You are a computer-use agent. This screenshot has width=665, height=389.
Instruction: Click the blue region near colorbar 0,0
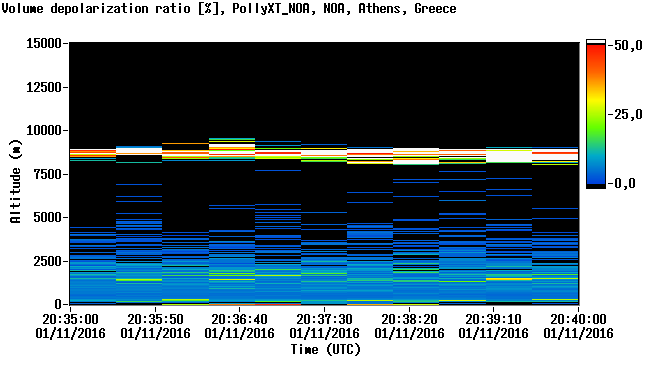pos(596,176)
